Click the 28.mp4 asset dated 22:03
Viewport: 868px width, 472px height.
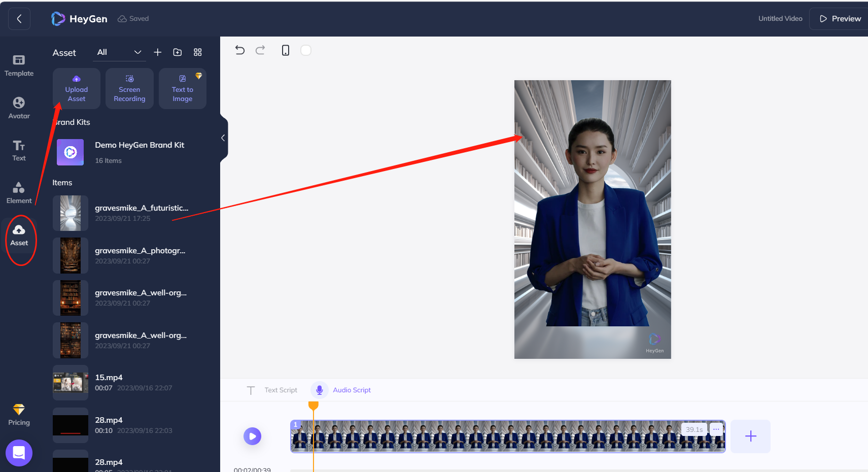coord(129,425)
